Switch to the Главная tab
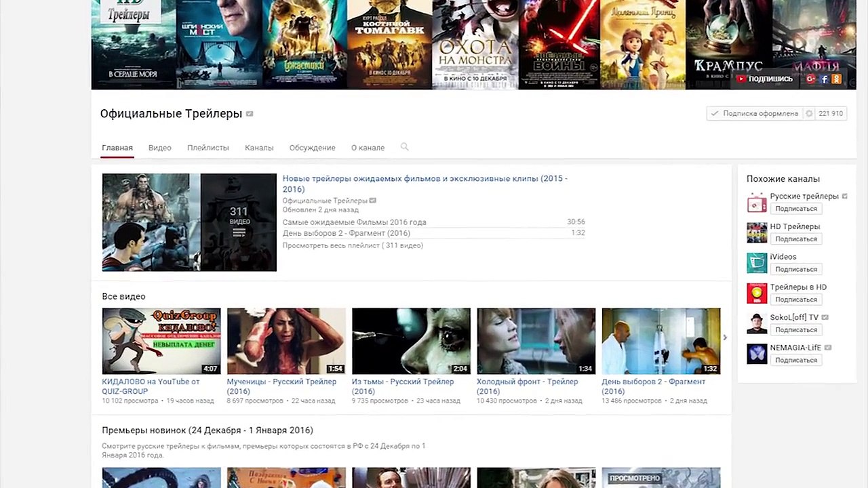Viewport: 868px width, 488px height. tap(117, 148)
